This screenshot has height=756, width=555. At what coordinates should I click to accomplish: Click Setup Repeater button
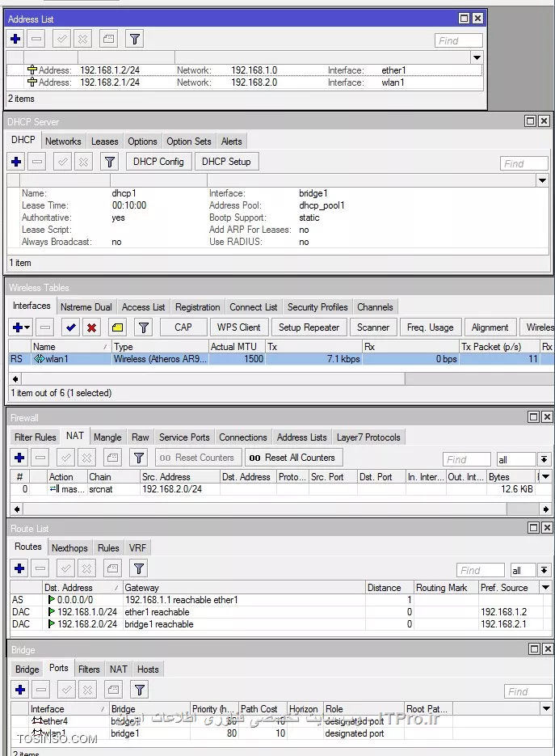click(309, 327)
